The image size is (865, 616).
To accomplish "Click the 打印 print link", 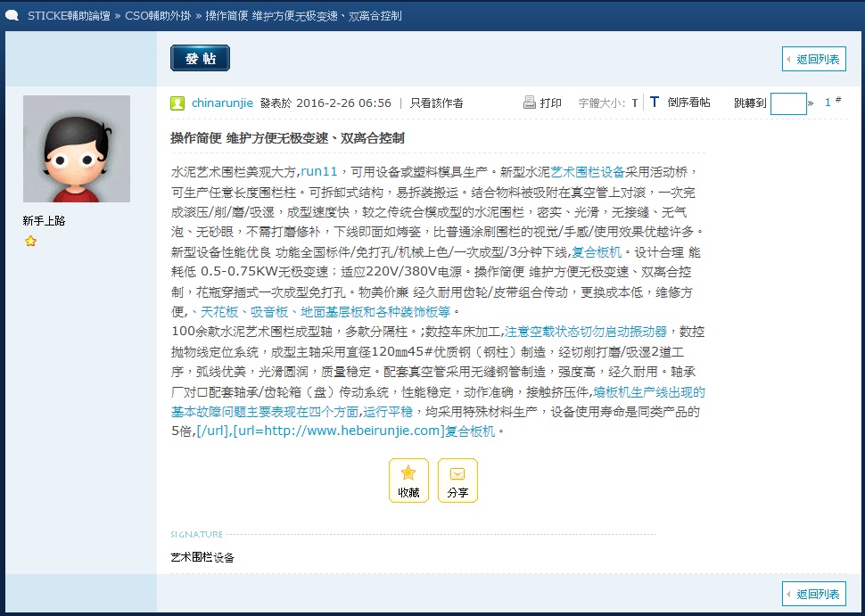I will click(550, 103).
